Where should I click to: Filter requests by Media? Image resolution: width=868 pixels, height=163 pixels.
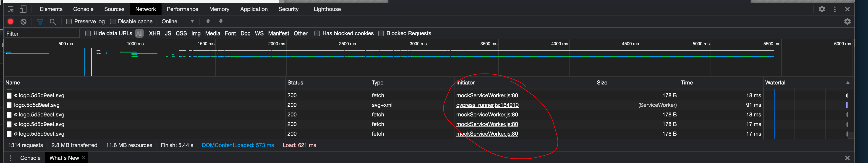213,33
